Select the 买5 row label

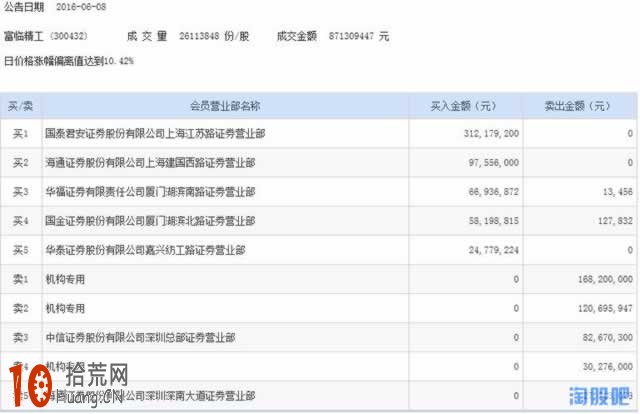point(20,250)
